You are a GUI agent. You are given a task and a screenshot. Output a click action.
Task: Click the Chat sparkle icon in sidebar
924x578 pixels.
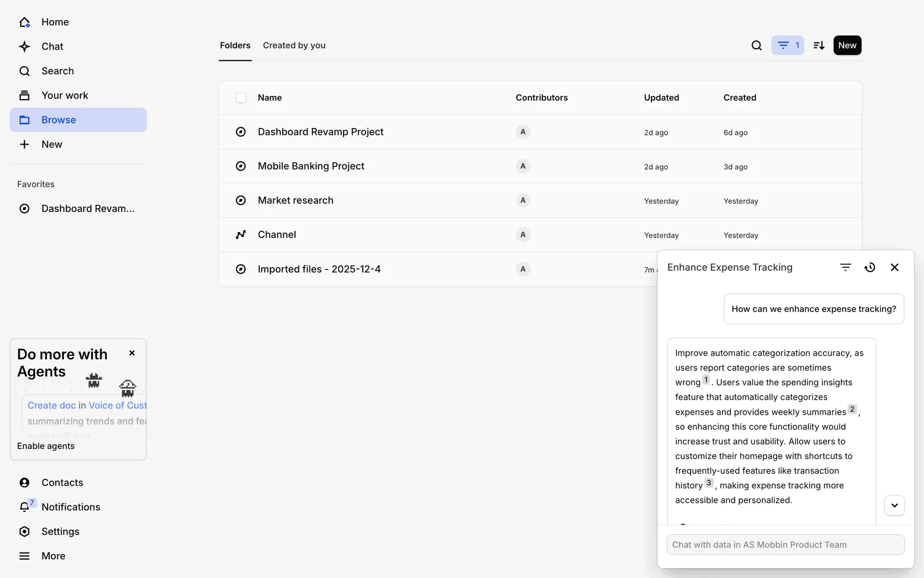coord(25,46)
